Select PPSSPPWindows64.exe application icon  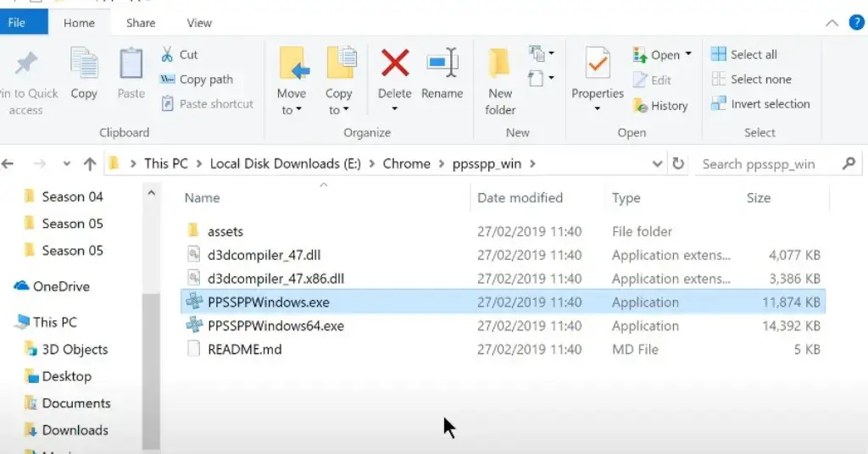click(194, 324)
